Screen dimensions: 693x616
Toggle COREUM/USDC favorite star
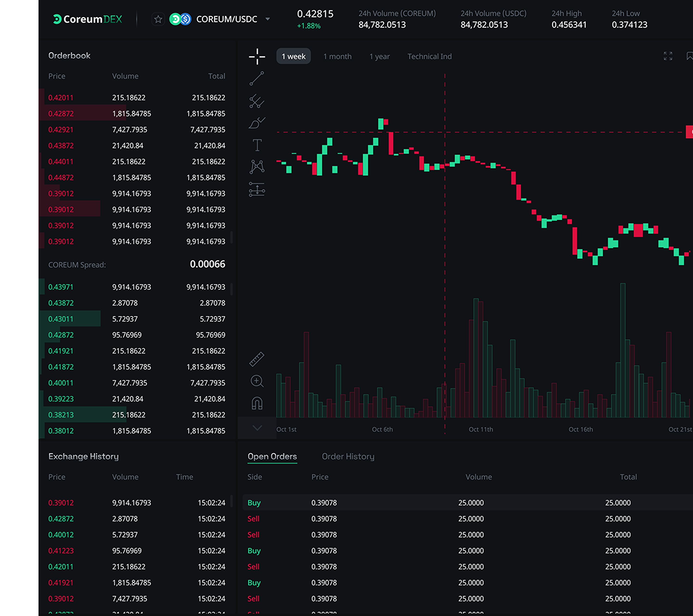point(158,19)
